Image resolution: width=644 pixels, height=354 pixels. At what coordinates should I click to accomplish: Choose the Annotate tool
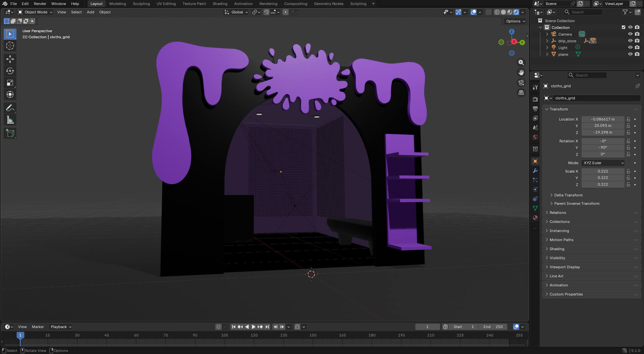tap(10, 108)
